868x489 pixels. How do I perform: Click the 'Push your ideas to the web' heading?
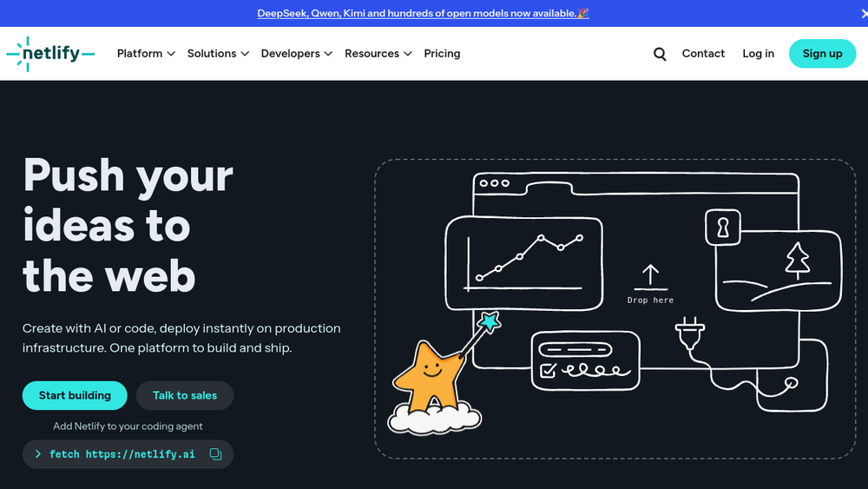pyautogui.click(x=128, y=225)
